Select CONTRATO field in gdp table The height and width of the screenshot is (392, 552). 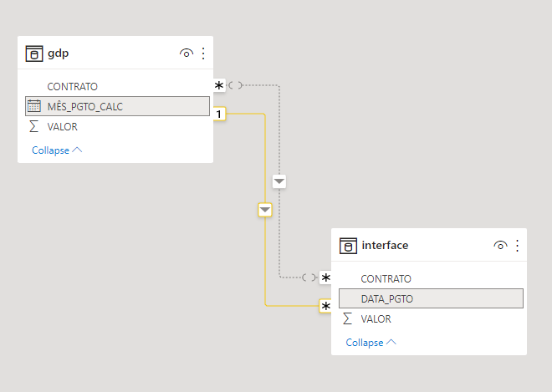117,86
